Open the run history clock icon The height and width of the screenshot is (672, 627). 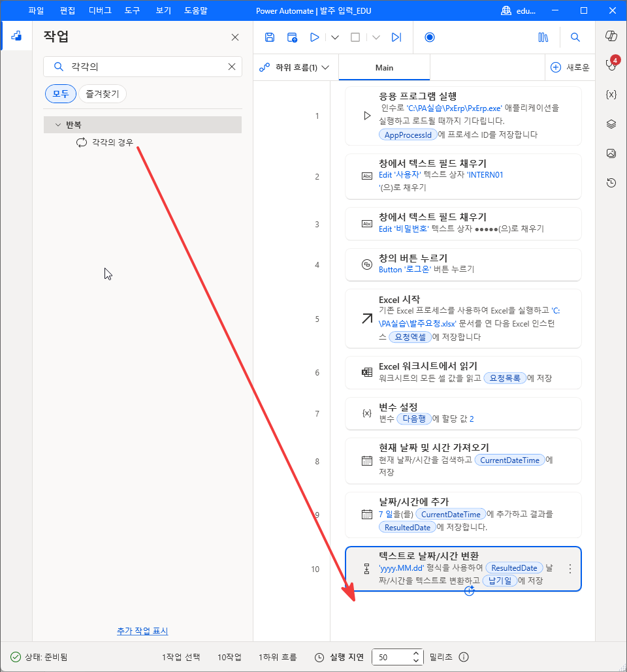611,183
